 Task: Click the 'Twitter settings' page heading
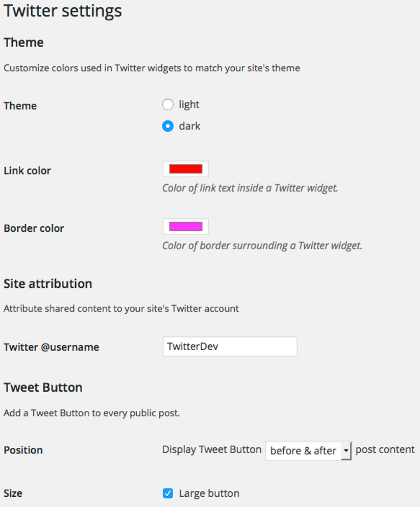pyautogui.click(x=63, y=11)
